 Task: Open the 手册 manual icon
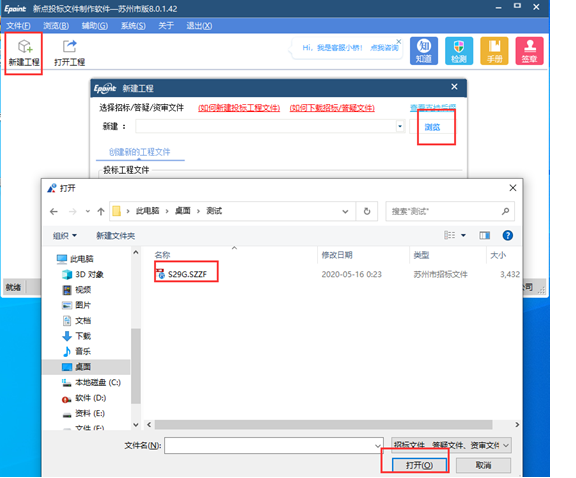click(494, 51)
